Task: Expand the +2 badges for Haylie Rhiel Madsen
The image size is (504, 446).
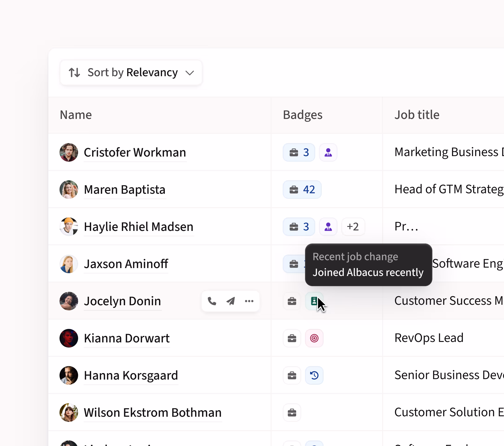Action: [x=353, y=226]
